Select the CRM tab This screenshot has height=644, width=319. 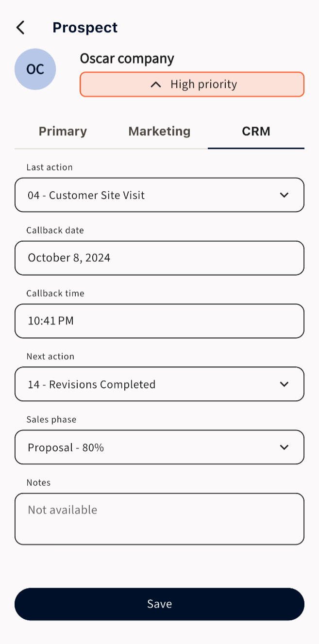(256, 132)
